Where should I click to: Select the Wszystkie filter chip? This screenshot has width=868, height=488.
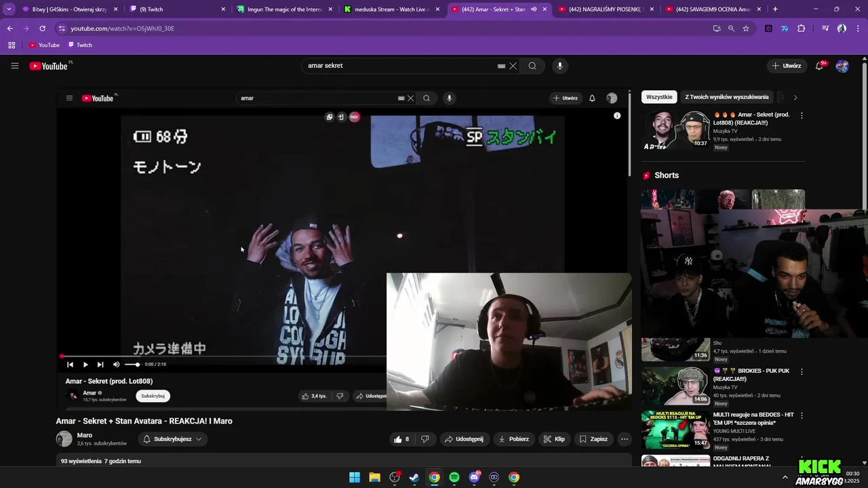(x=659, y=97)
